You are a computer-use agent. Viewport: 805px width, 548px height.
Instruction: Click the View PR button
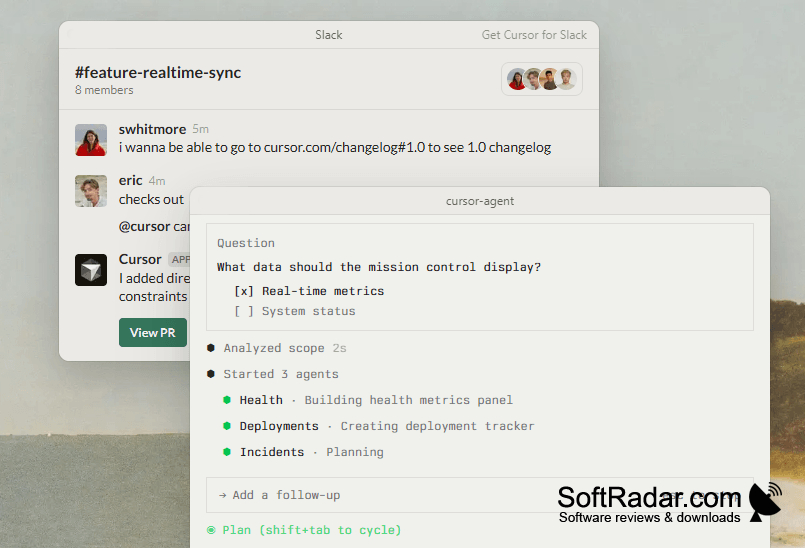[x=153, y=333]
